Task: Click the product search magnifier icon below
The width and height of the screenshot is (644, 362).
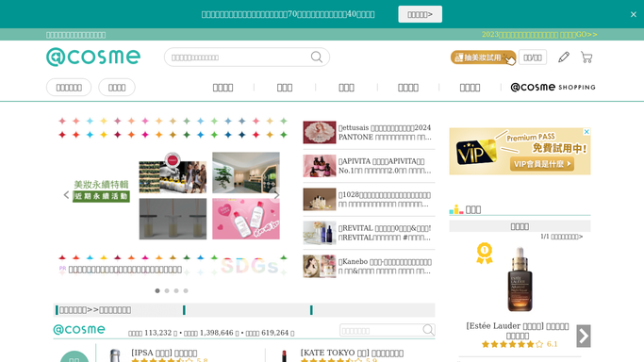Action: click(428, 330)
